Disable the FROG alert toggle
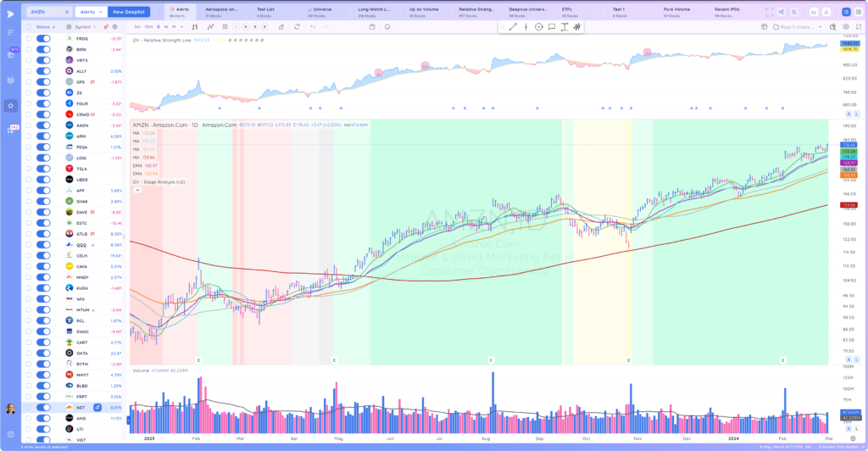The width and height of the screenshot is (868, 451). pos(43,39)
